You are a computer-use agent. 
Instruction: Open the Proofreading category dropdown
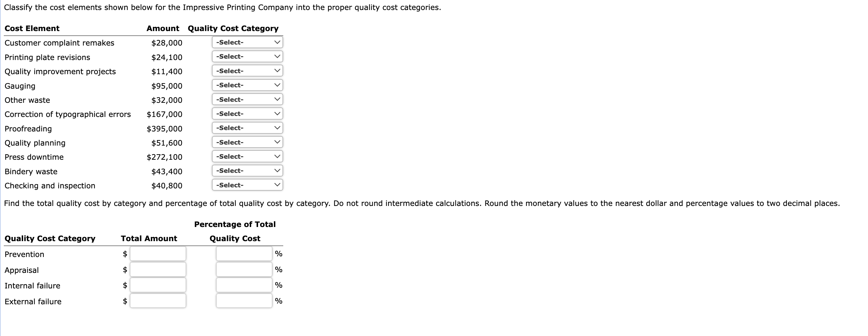[x=247, y=128]
